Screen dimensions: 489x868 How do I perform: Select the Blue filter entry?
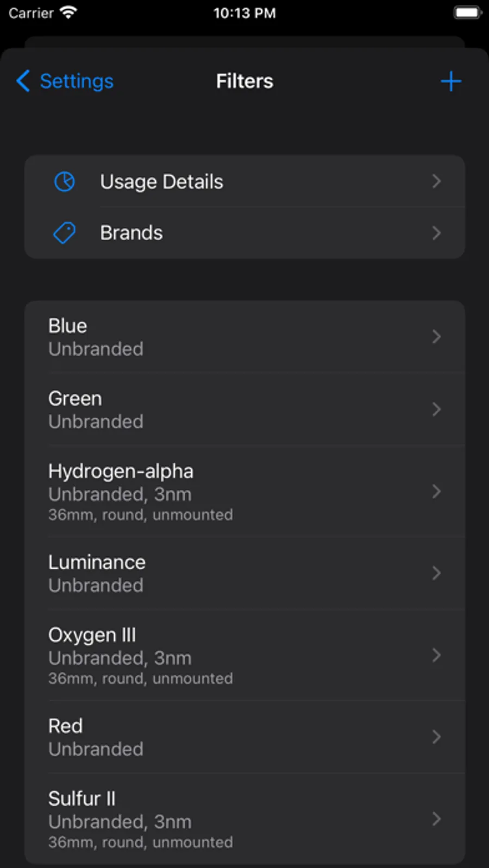click(217, 337)
